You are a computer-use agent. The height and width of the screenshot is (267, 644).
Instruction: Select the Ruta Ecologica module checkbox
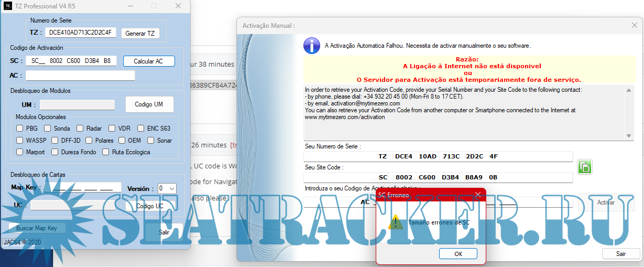pos(106,152)
